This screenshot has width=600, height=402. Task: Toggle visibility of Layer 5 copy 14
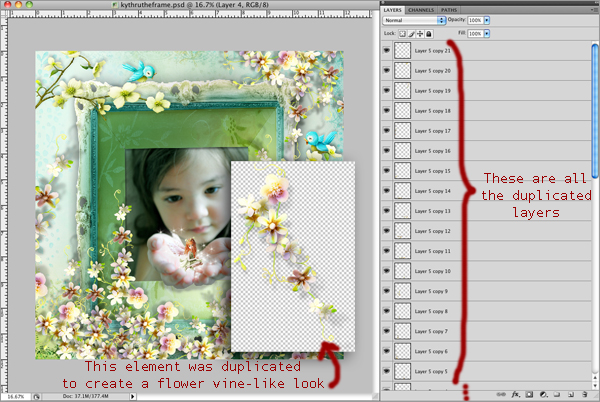tap(387, 190)
